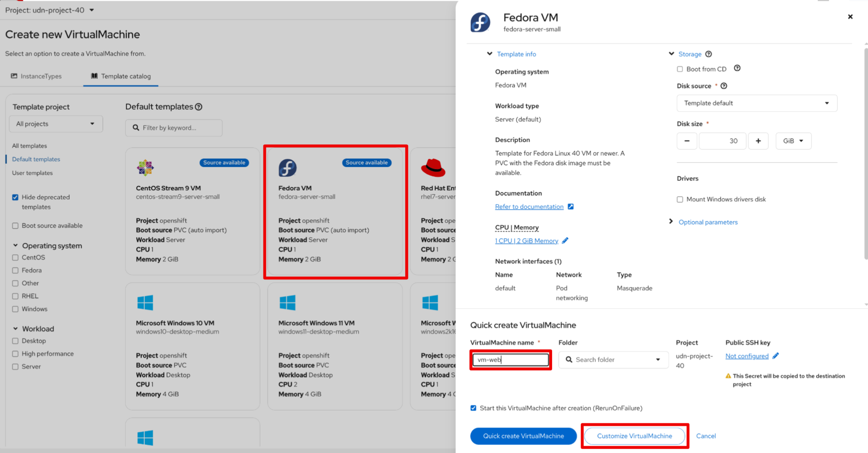Increase disk size with plus button
Screen dimensions: 868x453
pyautogui.click(x=758, y=141)
